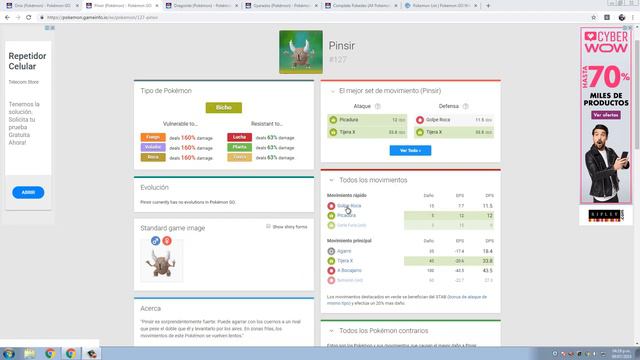Open File Explorer from the taskbar
The image size is (640, 360).
coord(29,353)
